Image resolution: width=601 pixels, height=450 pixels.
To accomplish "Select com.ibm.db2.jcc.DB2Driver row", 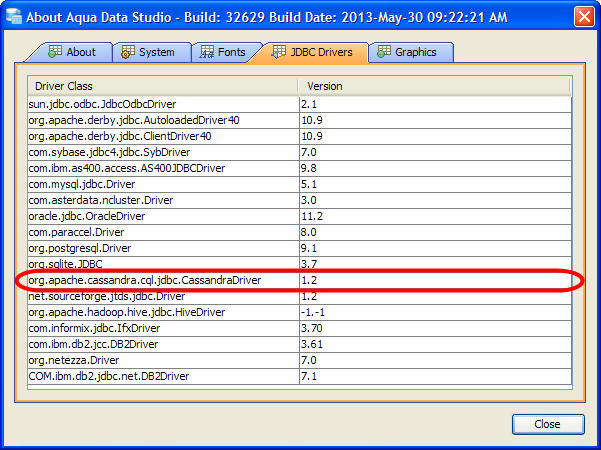I will coord(300,344).
